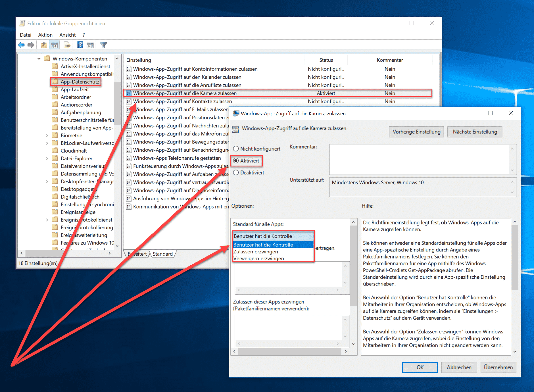The image size is (534, 392).
Task: Sort by the Status column header
Action: point(326,60)
